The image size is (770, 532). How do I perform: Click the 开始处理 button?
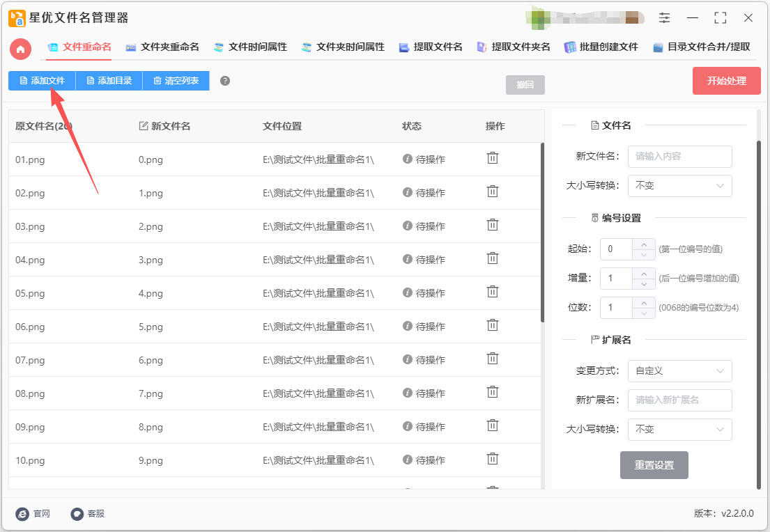[726, 81]
